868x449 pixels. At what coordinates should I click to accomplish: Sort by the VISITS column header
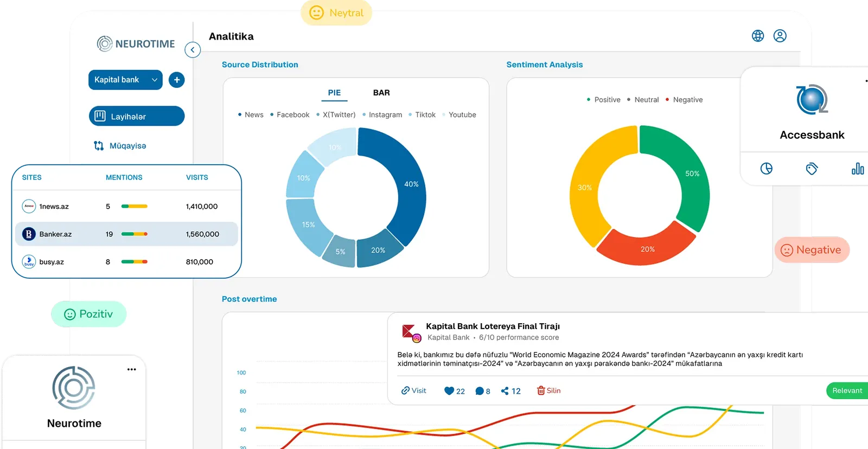[x=197, y=177]
